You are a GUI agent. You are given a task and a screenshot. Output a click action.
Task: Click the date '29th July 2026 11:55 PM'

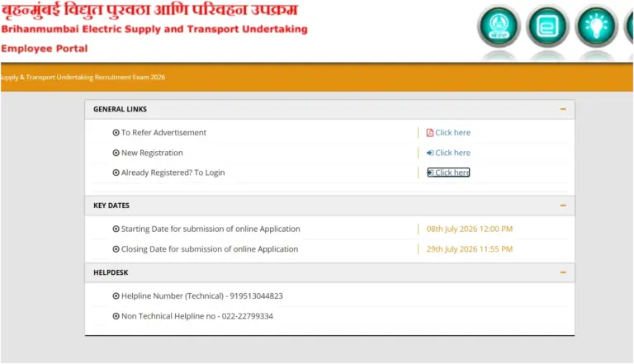tap(470, 249)
